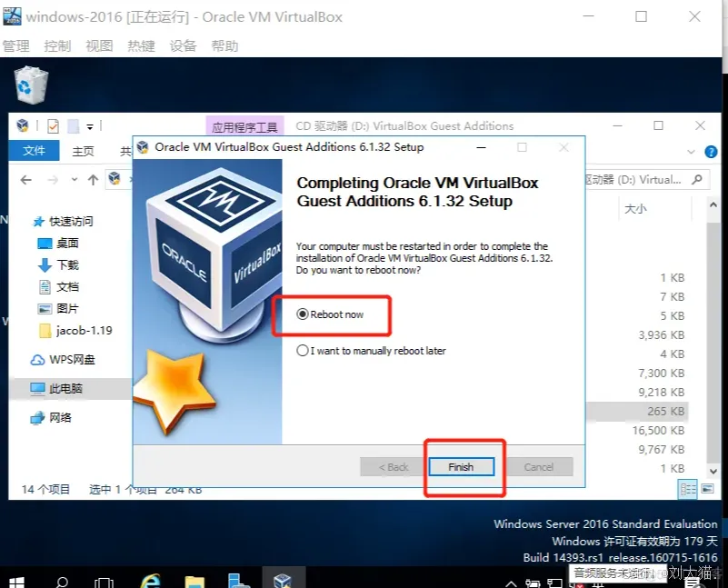
Task: Select the 265 KB file row
Action: (x=636, y=411)
